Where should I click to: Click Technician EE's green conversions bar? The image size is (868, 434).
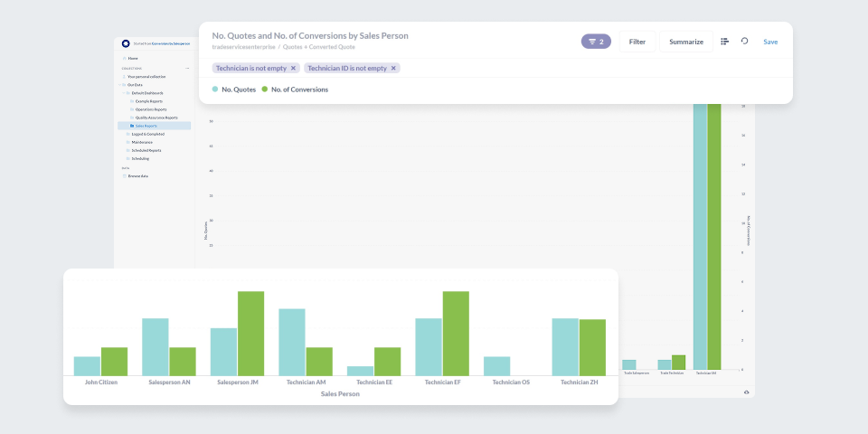pos(388,362)
